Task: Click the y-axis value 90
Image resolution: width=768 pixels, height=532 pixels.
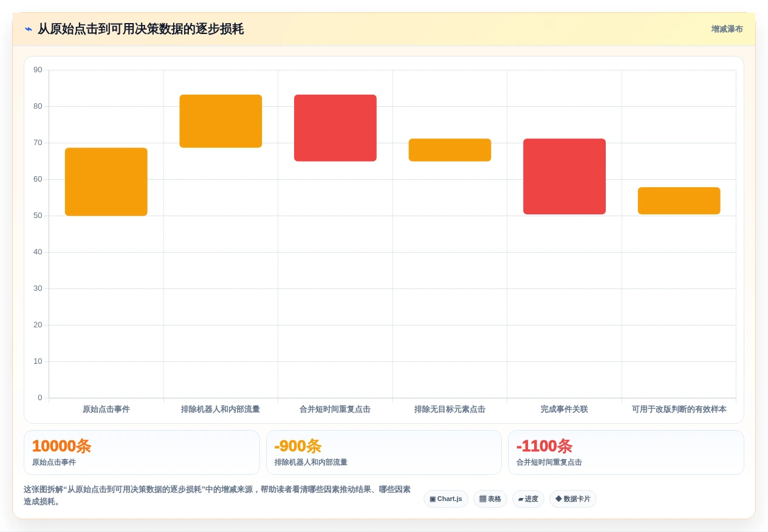Action: click(38, 70)
